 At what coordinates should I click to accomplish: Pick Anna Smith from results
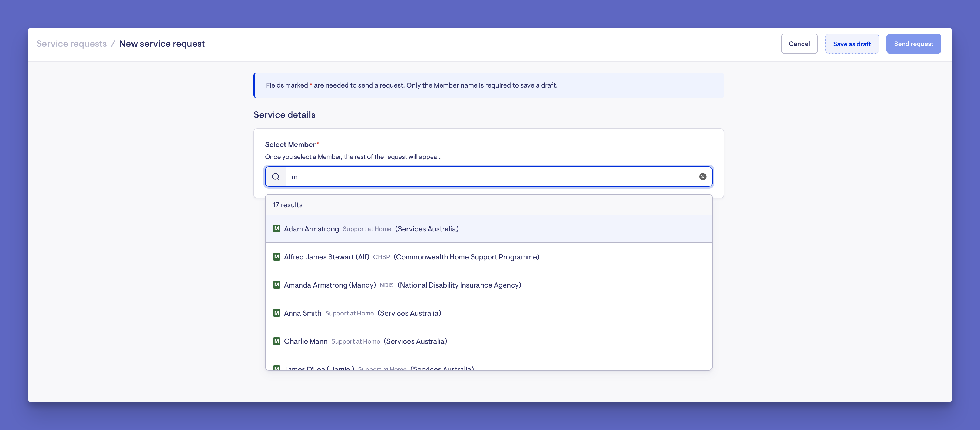click(x=488, y=313)
